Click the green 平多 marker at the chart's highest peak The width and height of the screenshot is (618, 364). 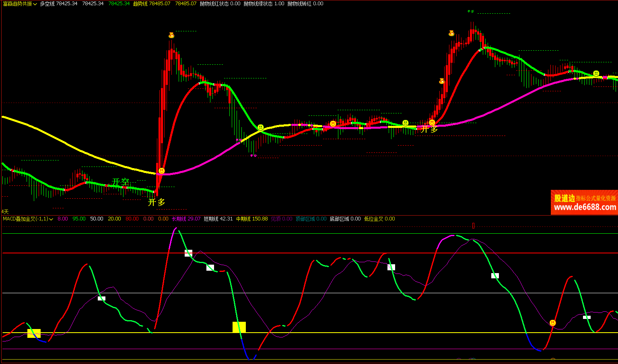coord(470,11)
